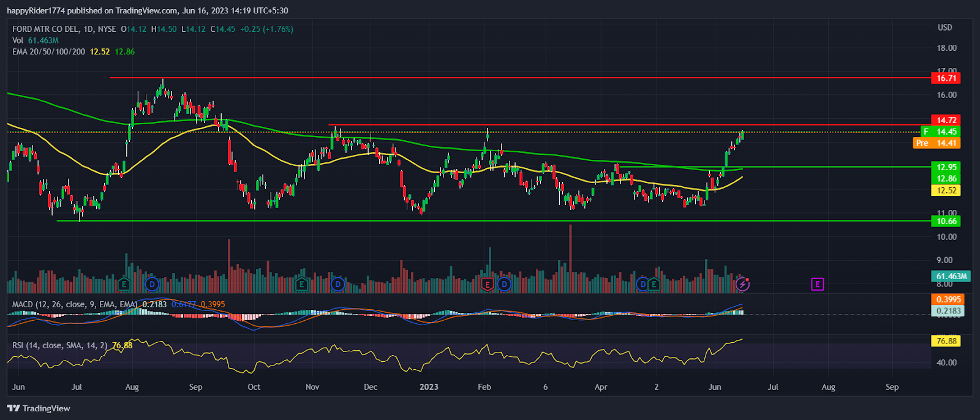Click the Nov label on time axis

[x=312, y=387]
